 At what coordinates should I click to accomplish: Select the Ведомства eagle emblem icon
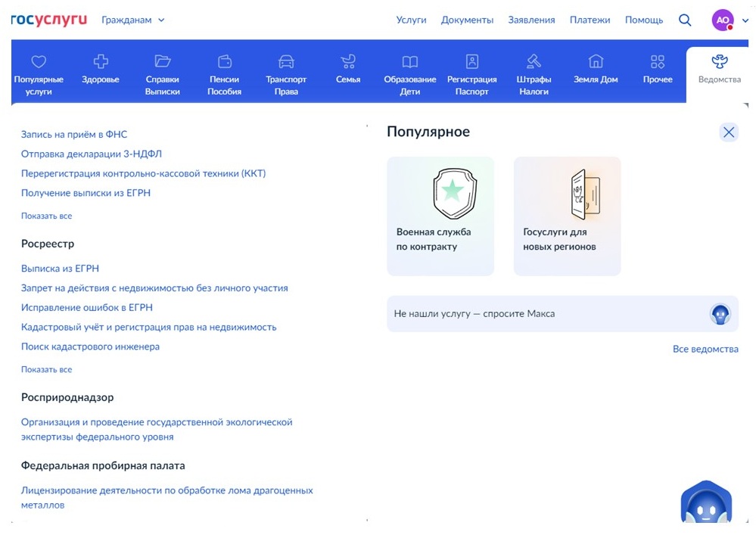coord(720,61)
